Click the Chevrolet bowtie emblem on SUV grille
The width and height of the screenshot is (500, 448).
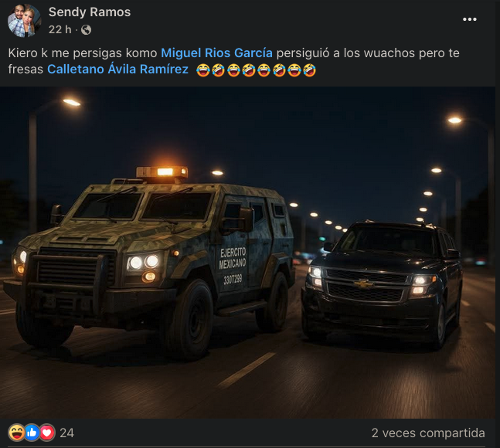(363, 283)
